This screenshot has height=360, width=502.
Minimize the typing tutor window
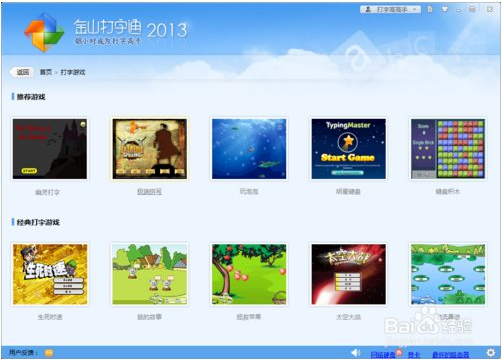(459, 10)
